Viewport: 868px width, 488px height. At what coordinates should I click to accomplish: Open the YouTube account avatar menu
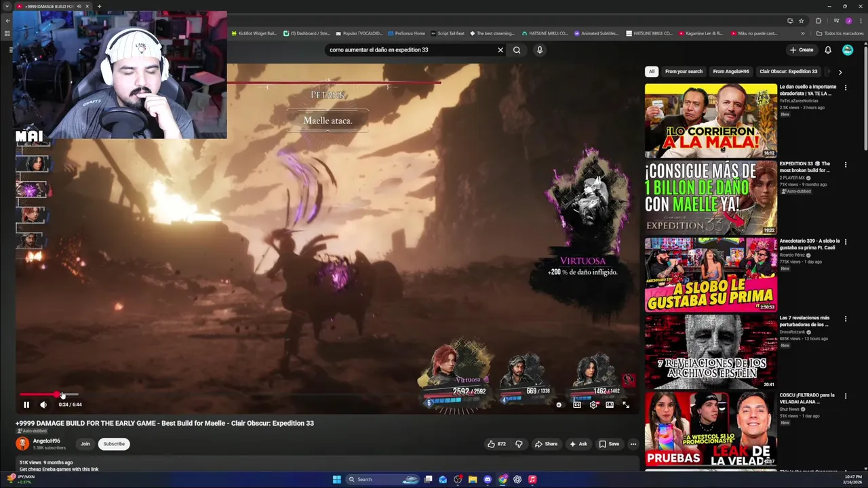point(848,49)
